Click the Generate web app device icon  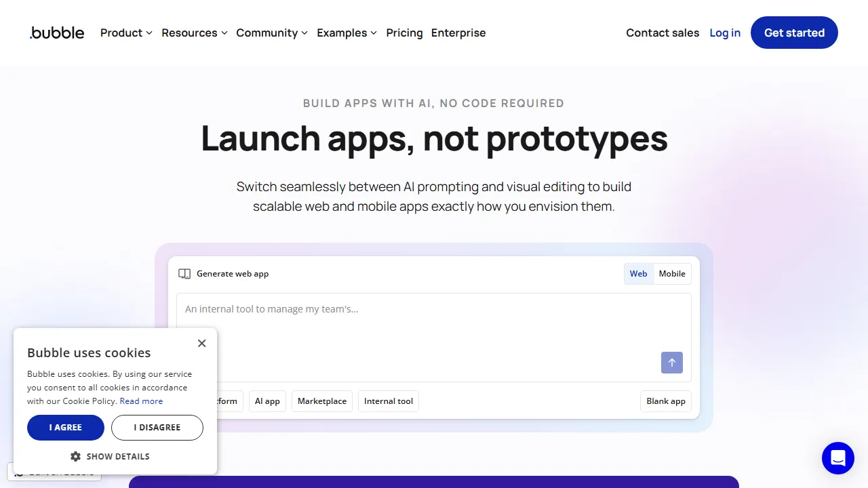(x=184, y=274)
